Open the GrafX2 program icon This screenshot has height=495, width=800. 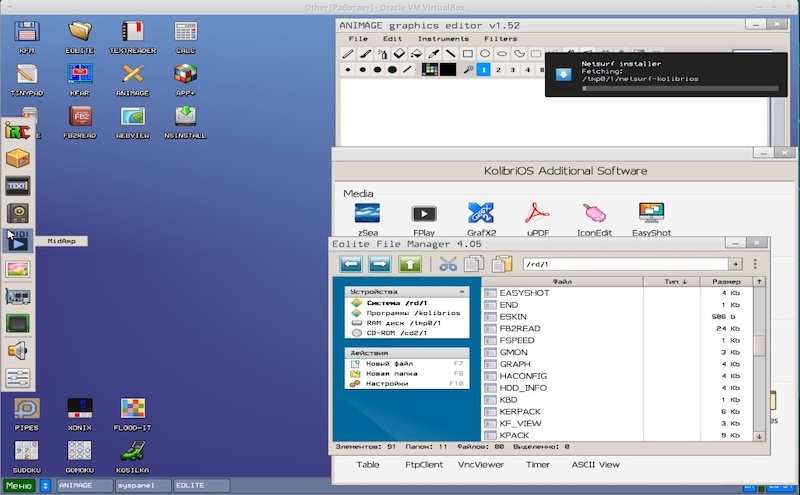(x=482, y=212)
